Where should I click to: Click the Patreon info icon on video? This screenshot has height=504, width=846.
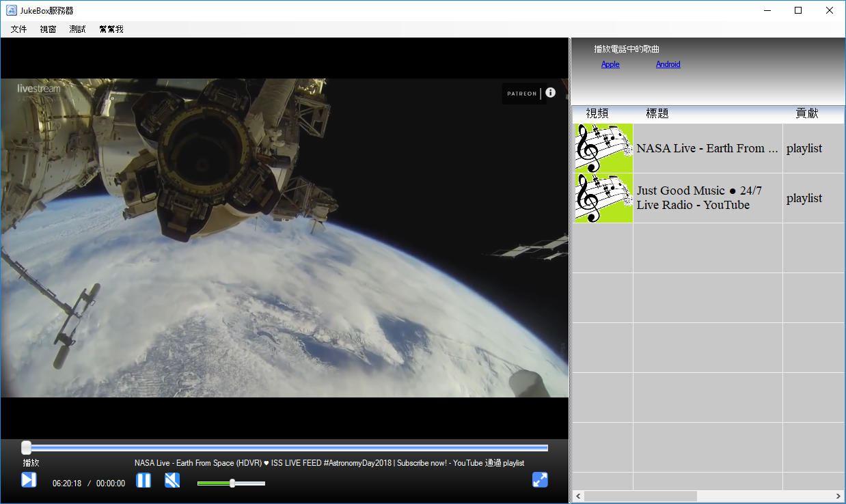(x=550, y=93)
